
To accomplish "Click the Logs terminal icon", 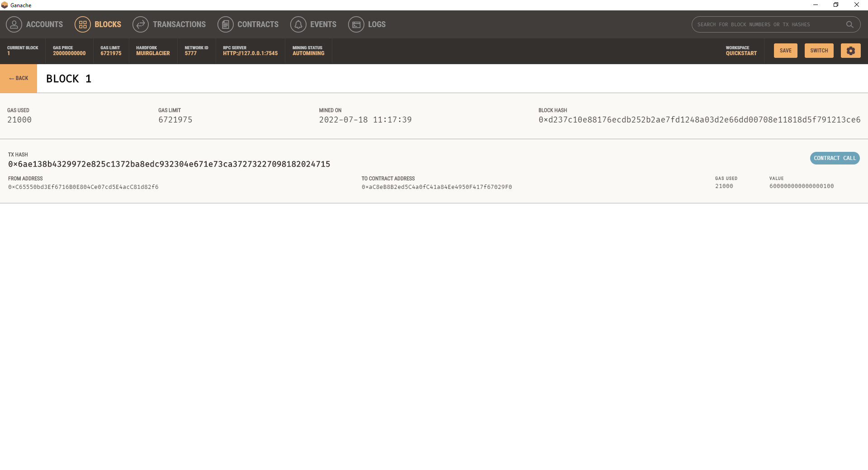I will pos(356,24).
